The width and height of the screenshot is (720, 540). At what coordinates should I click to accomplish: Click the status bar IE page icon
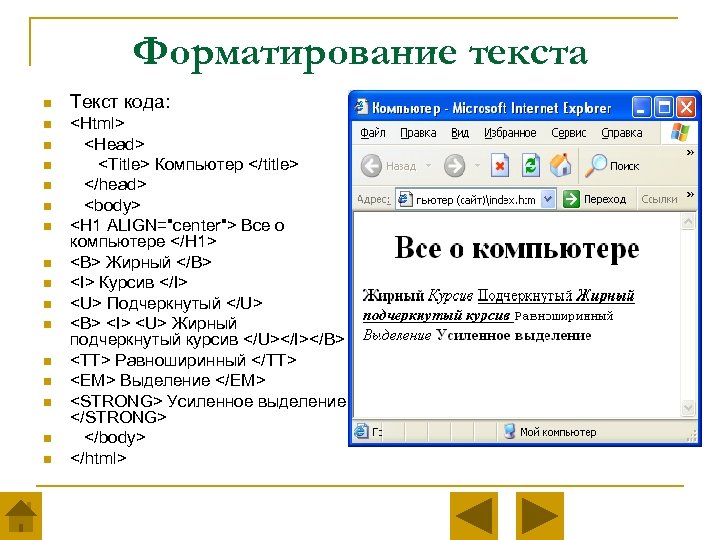click(361, 431)
